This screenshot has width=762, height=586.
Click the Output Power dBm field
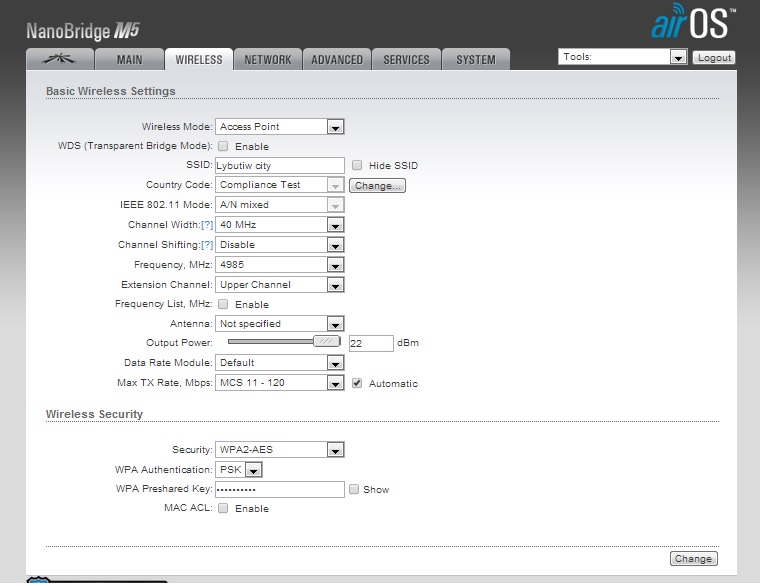pos(371,343)
